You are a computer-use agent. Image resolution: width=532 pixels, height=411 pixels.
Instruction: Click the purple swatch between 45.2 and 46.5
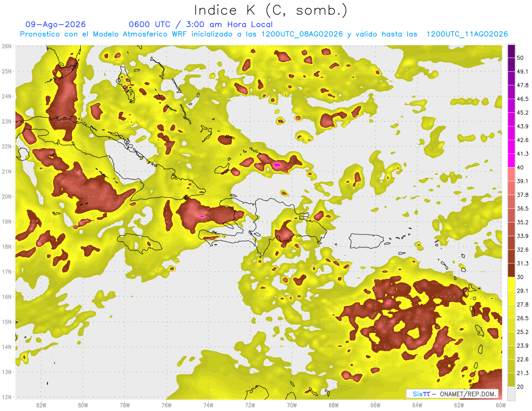point(511,106)
